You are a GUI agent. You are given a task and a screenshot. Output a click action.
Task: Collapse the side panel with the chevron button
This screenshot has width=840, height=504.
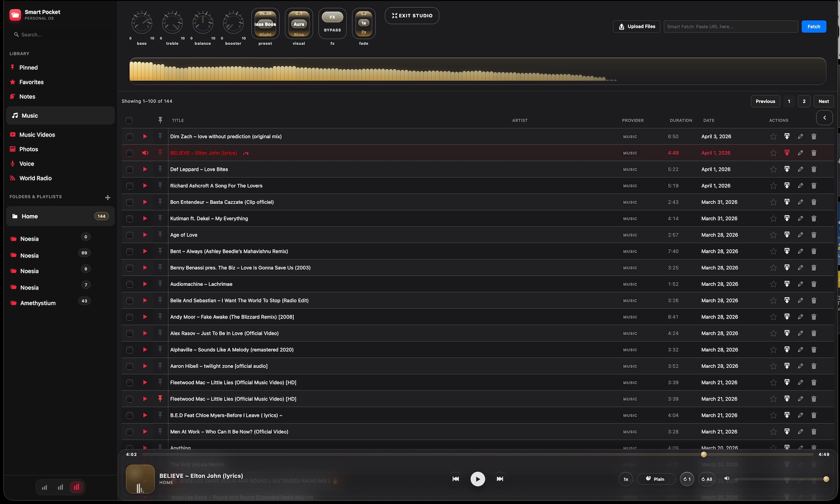[x=824, y=118]
